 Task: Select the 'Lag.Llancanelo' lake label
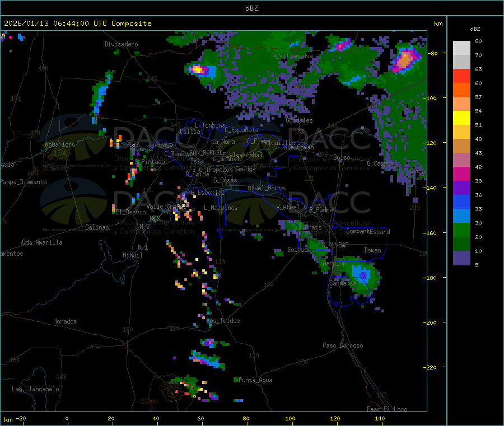[36, 389]
